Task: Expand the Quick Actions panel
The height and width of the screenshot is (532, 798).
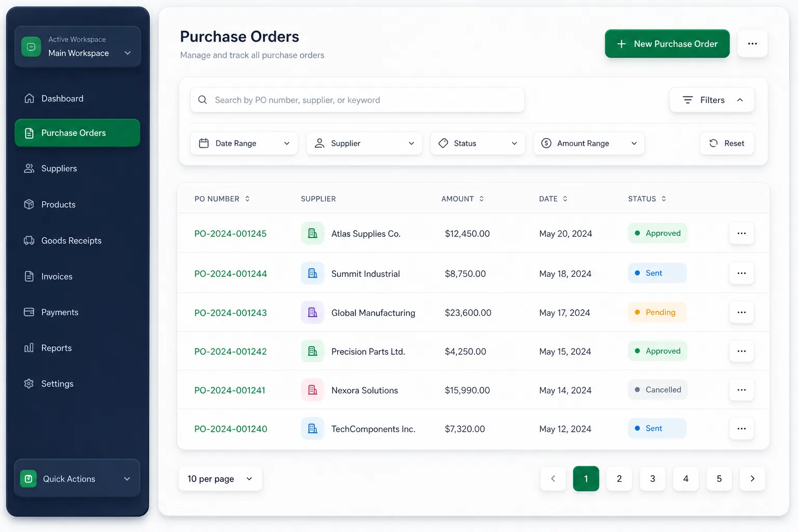Action: (77, 478)
